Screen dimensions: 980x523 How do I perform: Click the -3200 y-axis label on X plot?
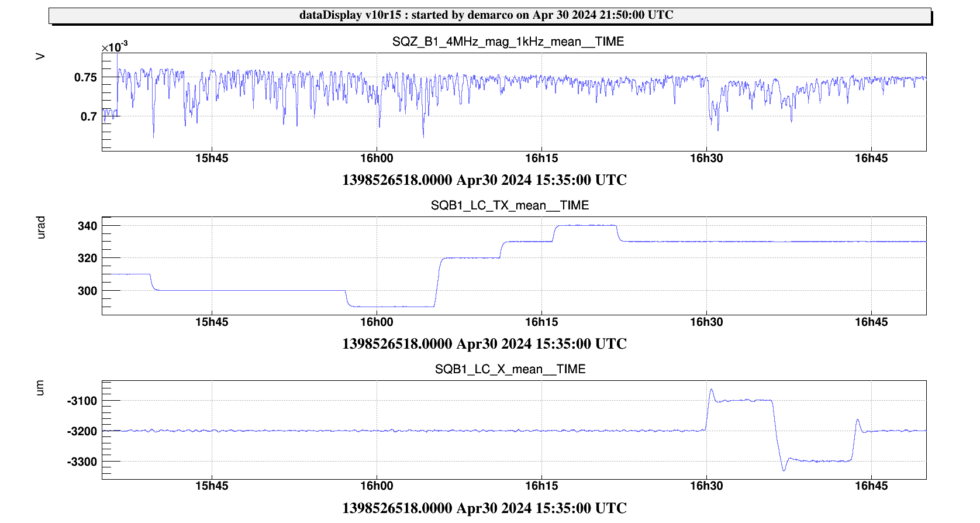(82, 432)
